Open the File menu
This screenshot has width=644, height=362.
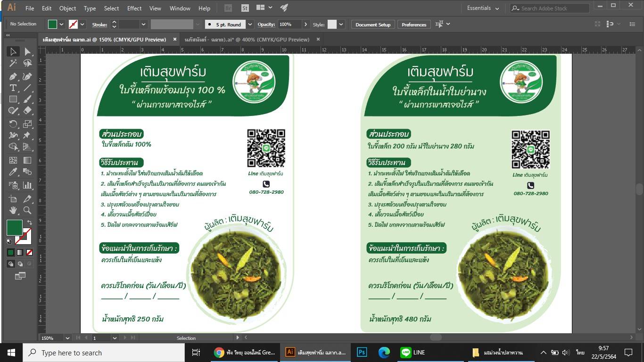pos(30,8)
